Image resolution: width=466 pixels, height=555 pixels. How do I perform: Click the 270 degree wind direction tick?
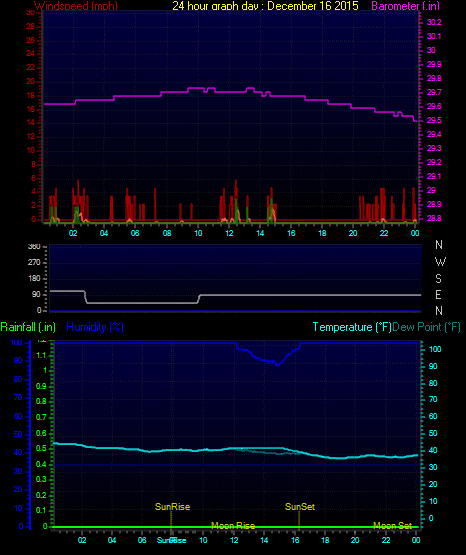pos(34,262)
